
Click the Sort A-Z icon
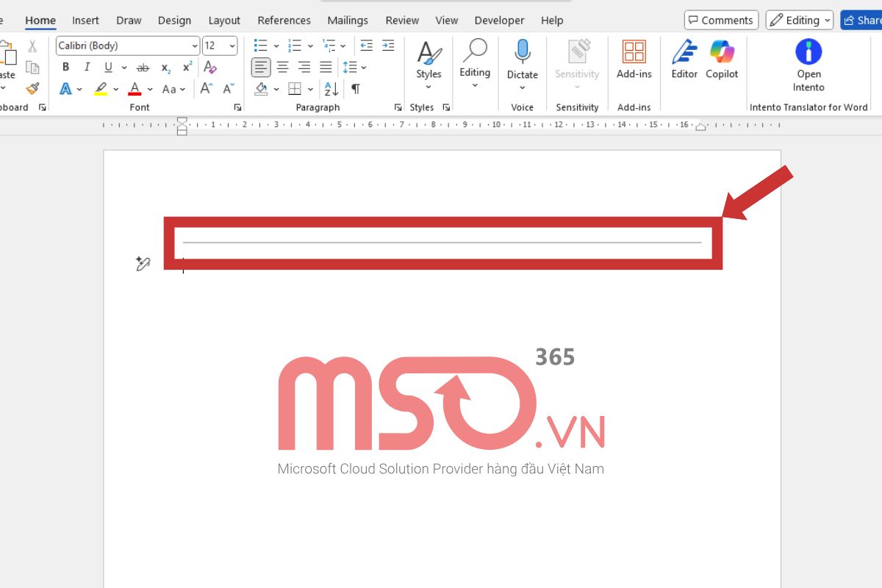[331, 89]
